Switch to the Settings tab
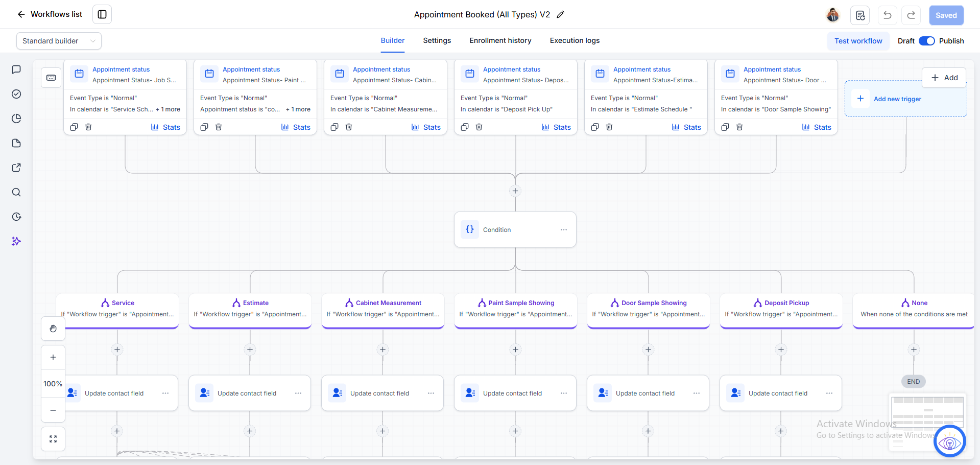Screen dimensions: 980x465 pyautogui.click(x=437, y=40)
